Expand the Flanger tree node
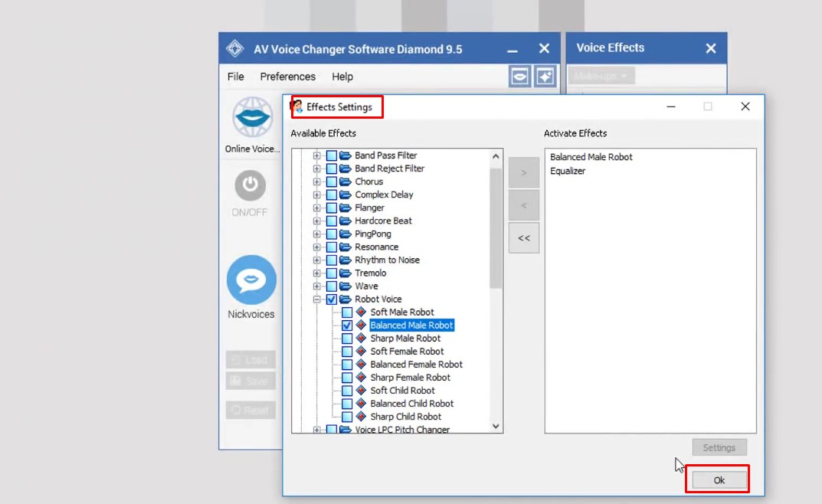The width and height of the screenshot is (822, 504). 316,208
